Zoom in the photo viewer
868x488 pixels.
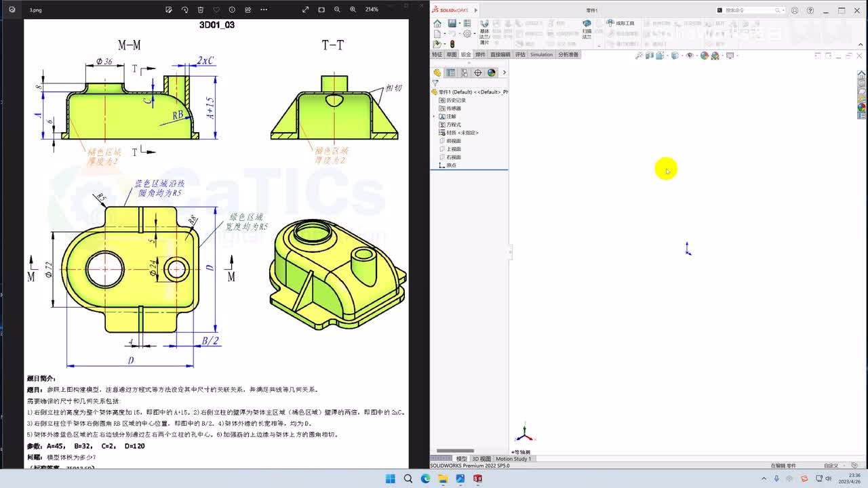353,9
